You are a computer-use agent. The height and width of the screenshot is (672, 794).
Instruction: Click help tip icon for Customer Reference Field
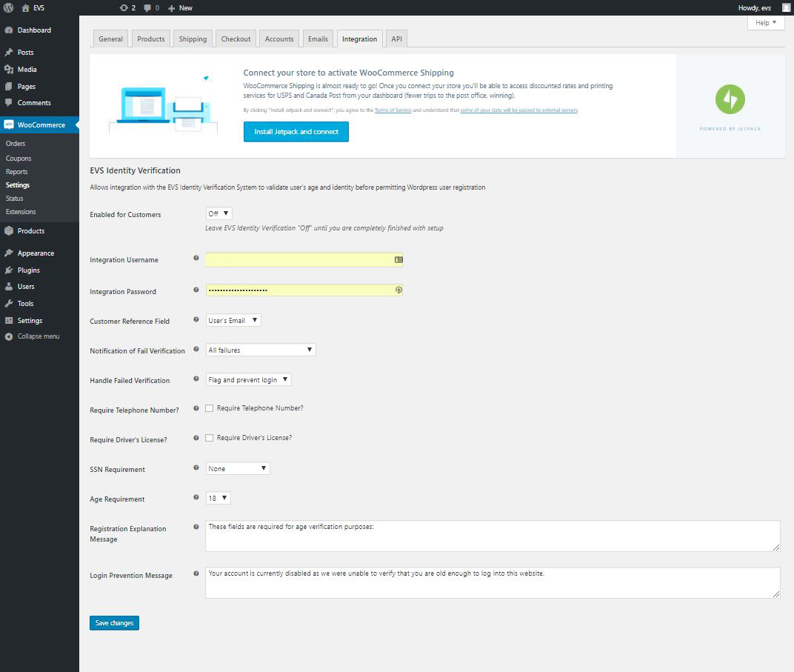[x=196, y=319]
